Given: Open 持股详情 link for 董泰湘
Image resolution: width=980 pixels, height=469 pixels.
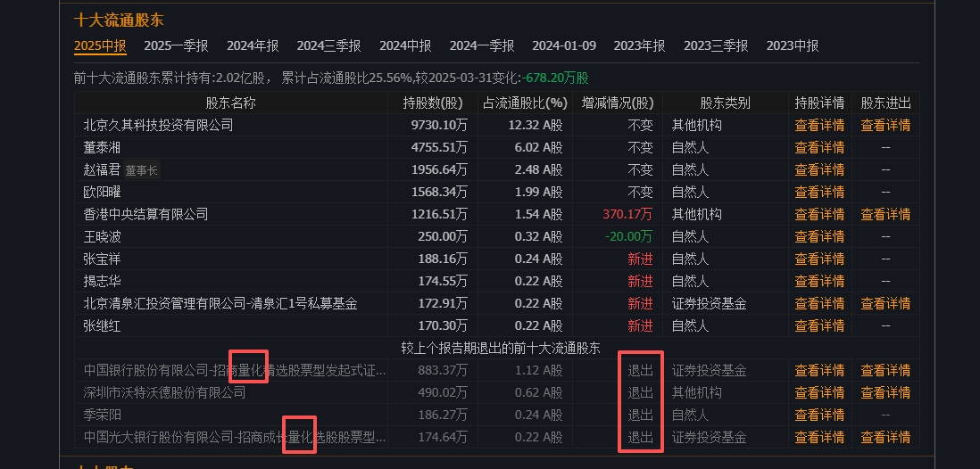Looking at the screenshot, I should [x=819, y=147].
